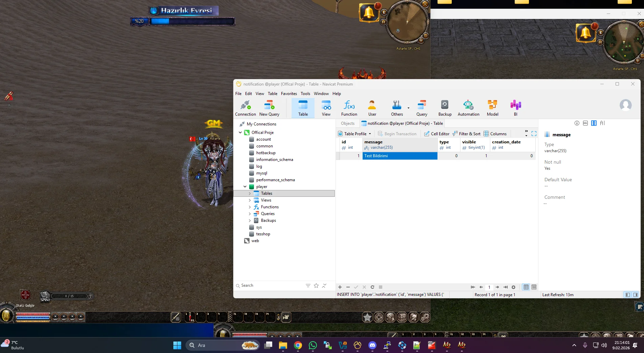
Task: Open the Backup tool in Navicat
Action: (445, 108)
